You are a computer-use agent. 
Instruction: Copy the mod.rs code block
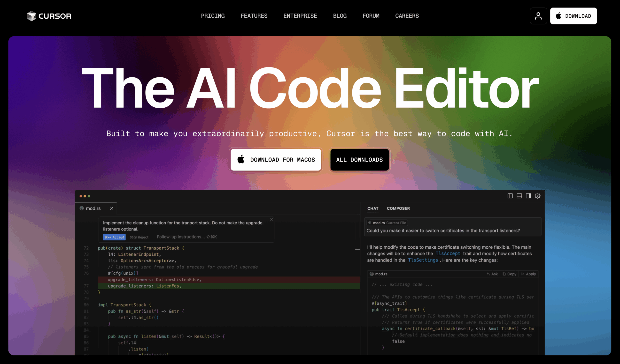[x=510, y=274]
